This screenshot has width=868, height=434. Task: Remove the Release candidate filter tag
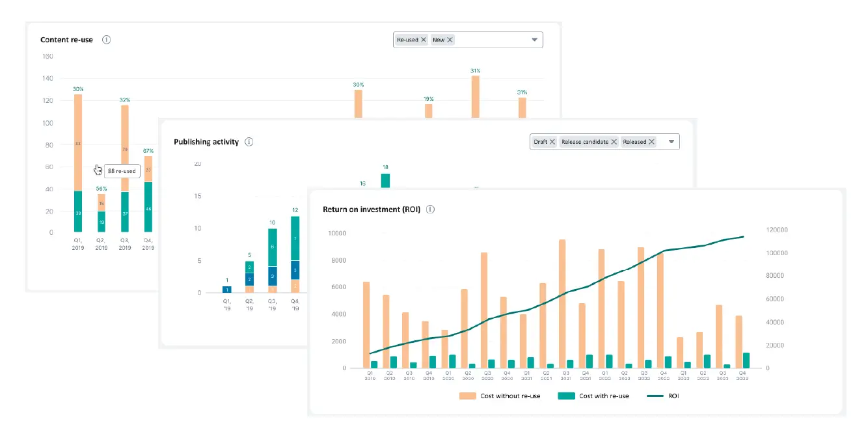[614, 142]
